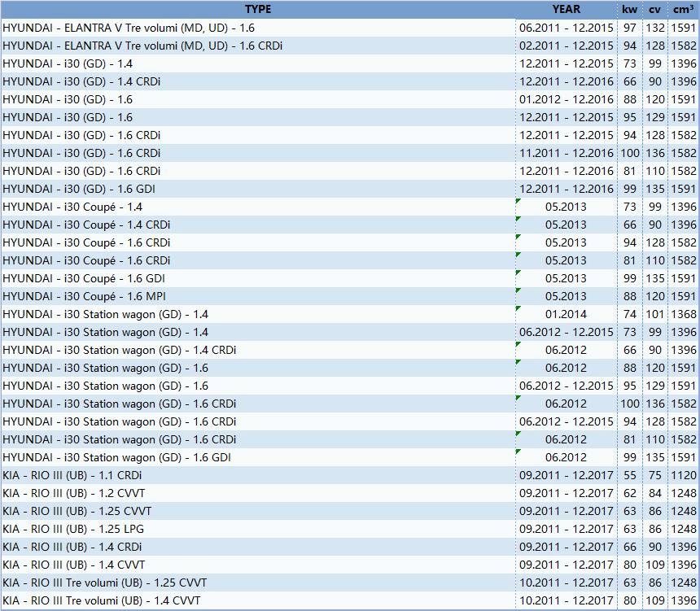Click green triangle on i30 Coupé 1.4 year cell
Screen dimensions: 700x611
(x=518, y=200)
